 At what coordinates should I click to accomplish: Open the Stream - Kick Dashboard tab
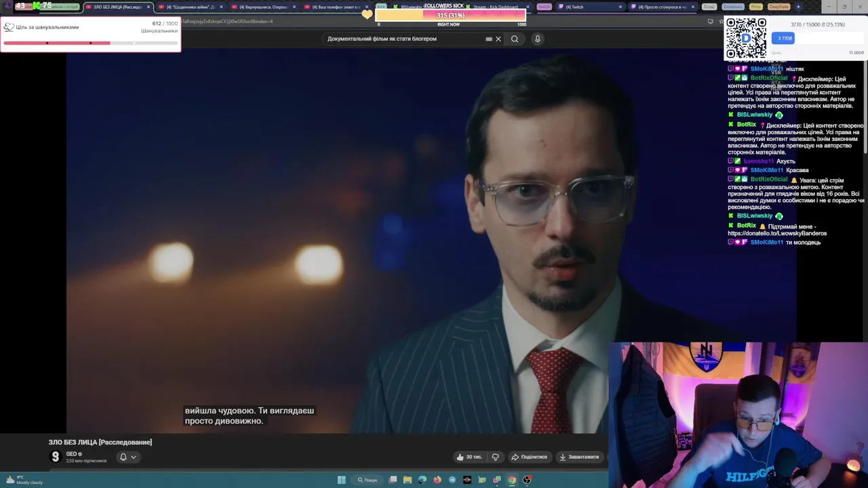click(x=497, y=7)
